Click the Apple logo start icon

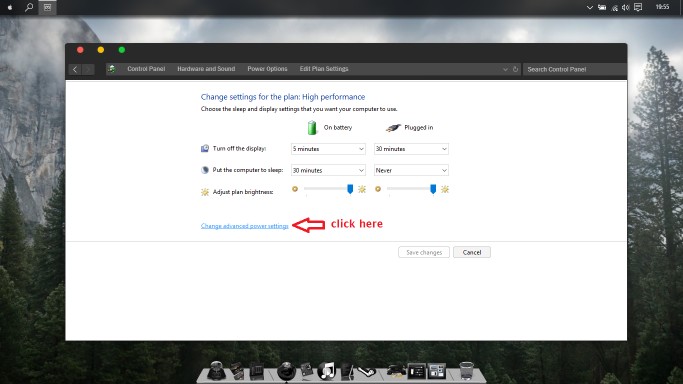point(10,7)
